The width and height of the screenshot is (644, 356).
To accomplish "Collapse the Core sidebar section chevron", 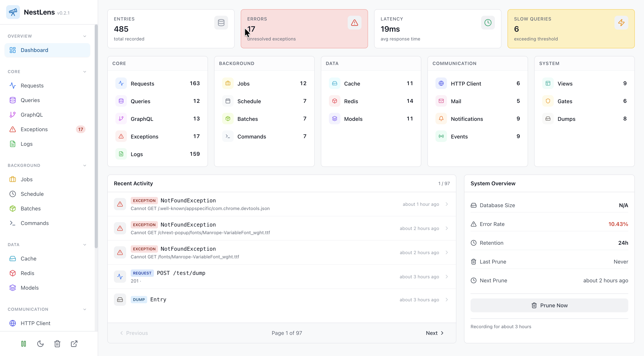I will (85, 72).
